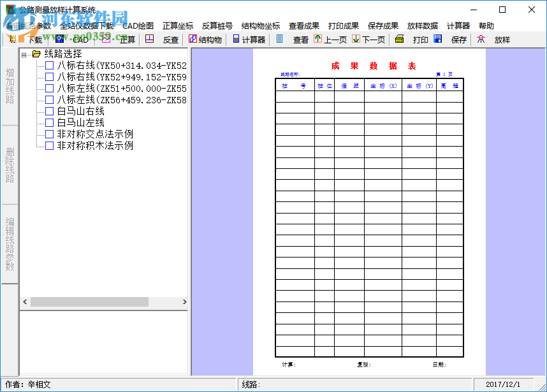Click the 桩号 column header

point(295,86)
